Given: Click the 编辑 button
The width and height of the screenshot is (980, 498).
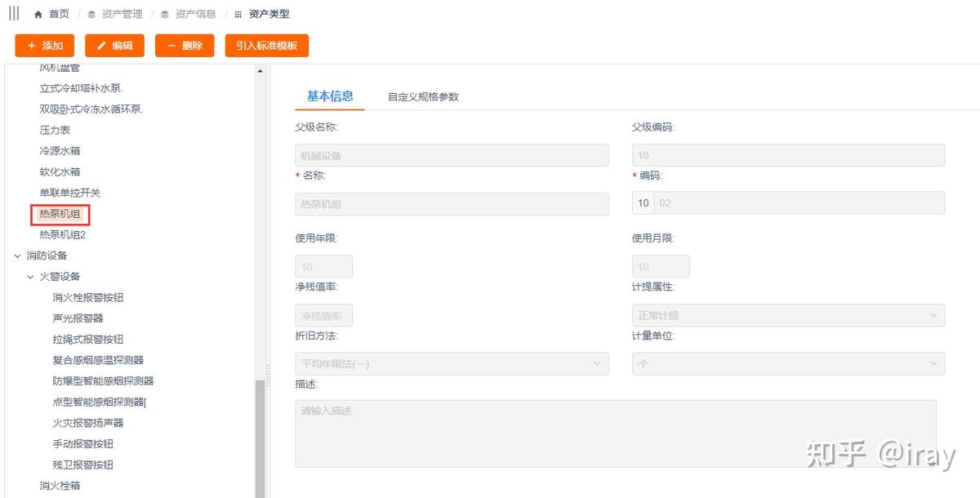Looking at the screenshot, I should pos(114,46).
